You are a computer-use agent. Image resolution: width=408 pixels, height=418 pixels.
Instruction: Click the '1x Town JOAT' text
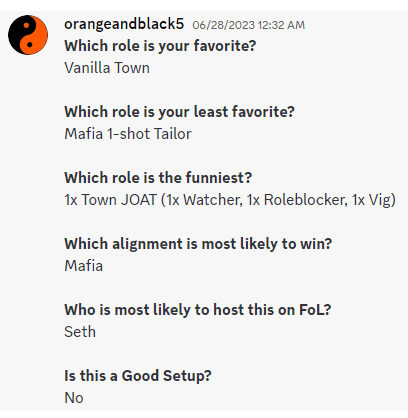(x=110, y=200)
